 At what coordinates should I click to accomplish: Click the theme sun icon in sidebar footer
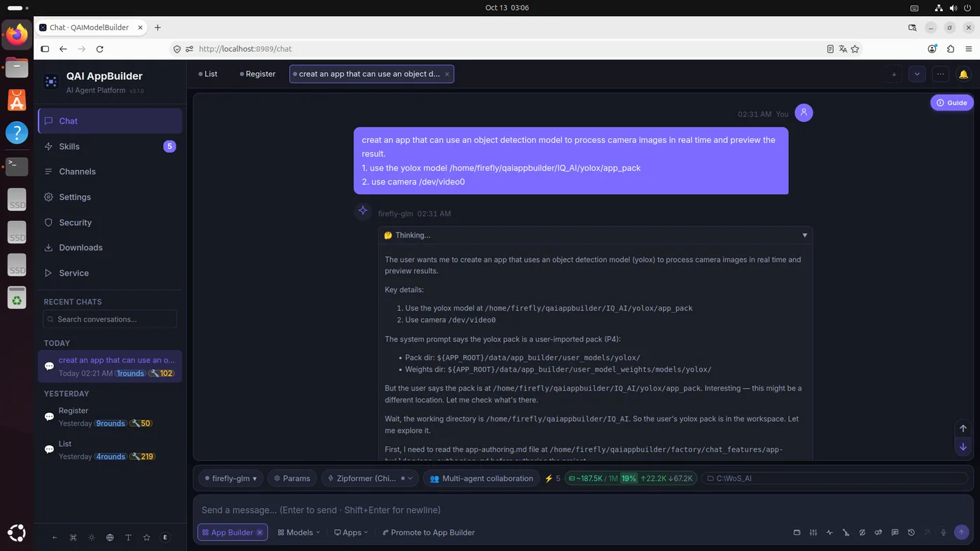(92, 538)
